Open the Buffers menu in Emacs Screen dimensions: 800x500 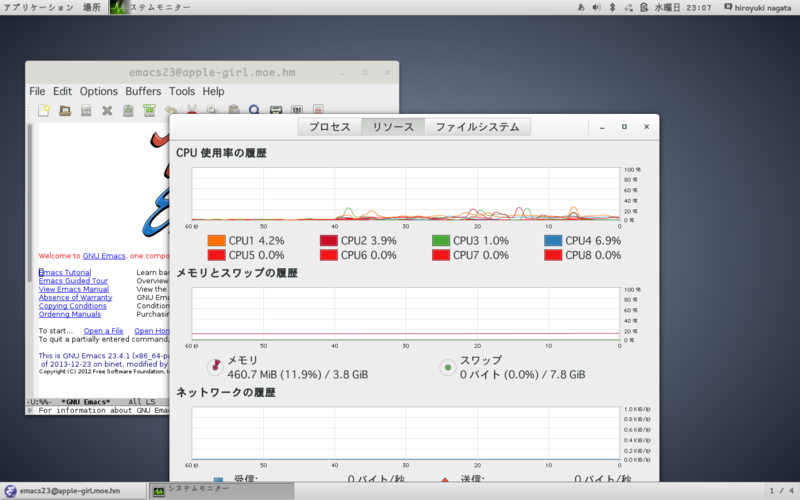143,91
